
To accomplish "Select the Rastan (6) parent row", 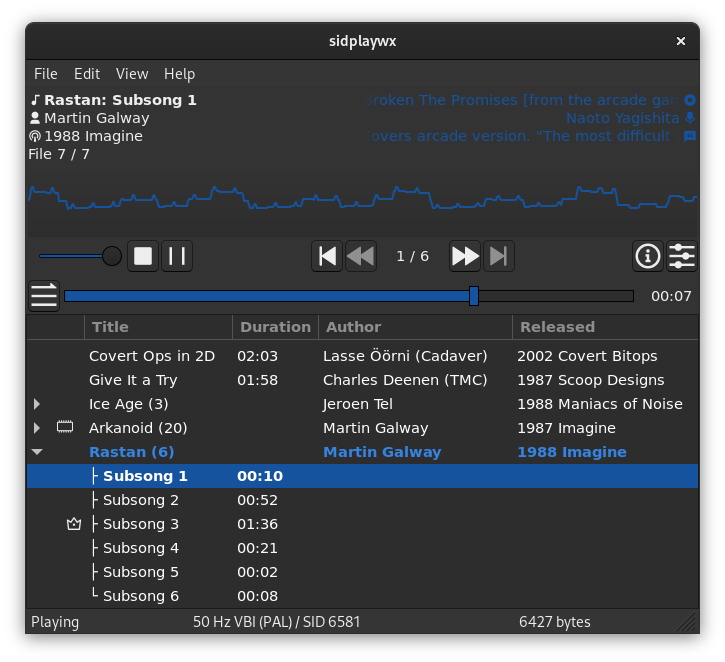I will 362,452.
